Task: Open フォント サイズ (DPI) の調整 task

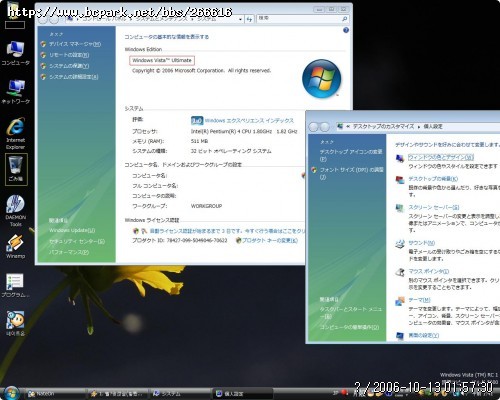Action: (351, 173)
